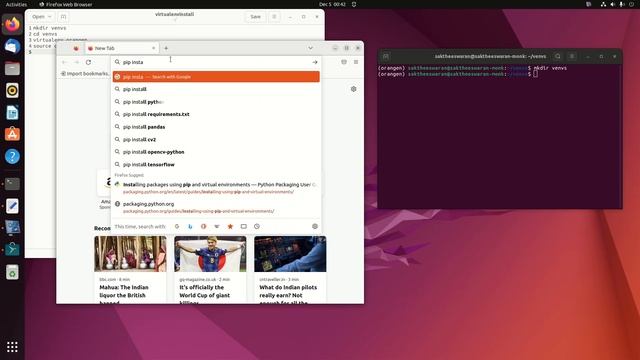Search this time with Bing icon
This screenshot has width=640, height=360.
point(190,227)
